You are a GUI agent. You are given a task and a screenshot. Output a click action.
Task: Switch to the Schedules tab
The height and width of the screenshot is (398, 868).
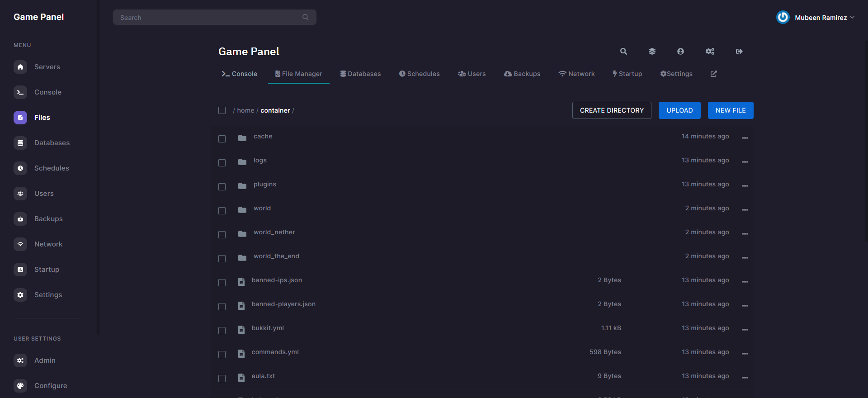click(x=419, y=74)
